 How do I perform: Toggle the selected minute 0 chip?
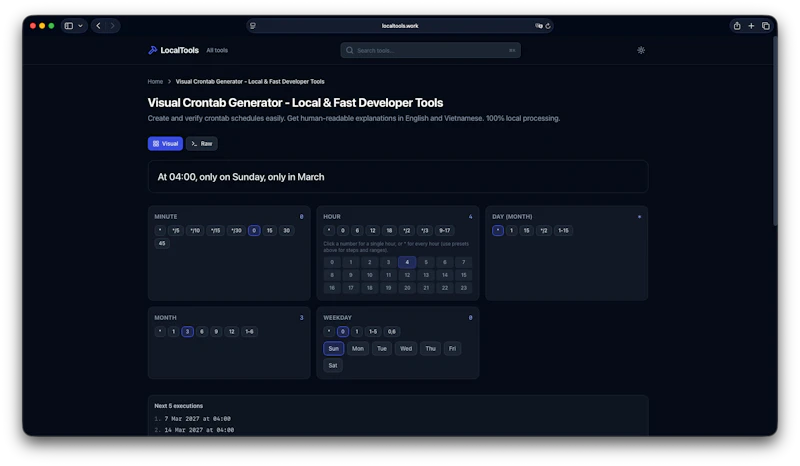click(254, 230)
